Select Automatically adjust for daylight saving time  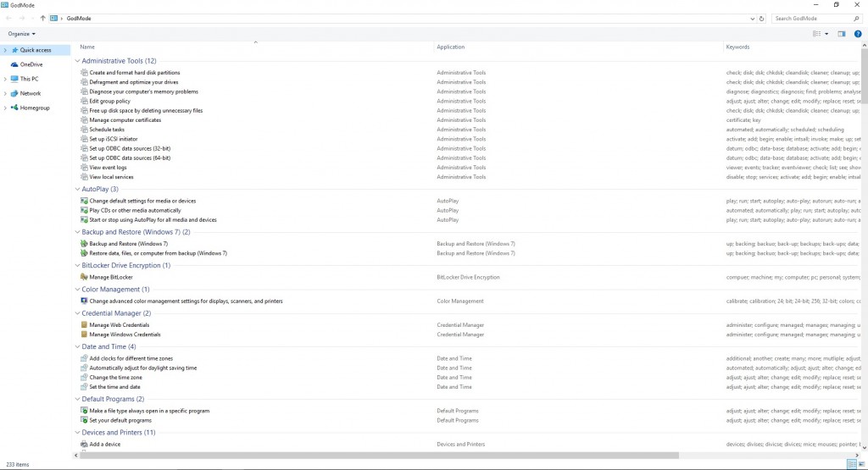[142, 368]
